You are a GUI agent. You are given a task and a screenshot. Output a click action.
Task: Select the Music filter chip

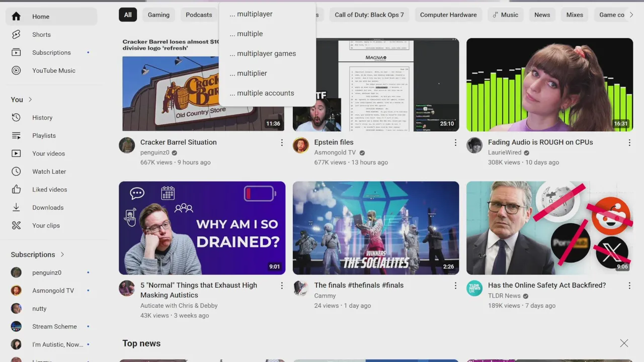505,15
